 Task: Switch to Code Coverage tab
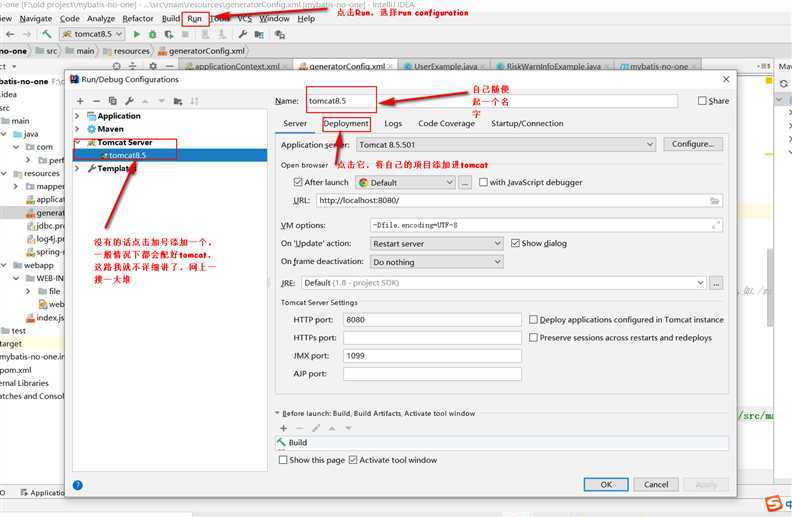447,123
